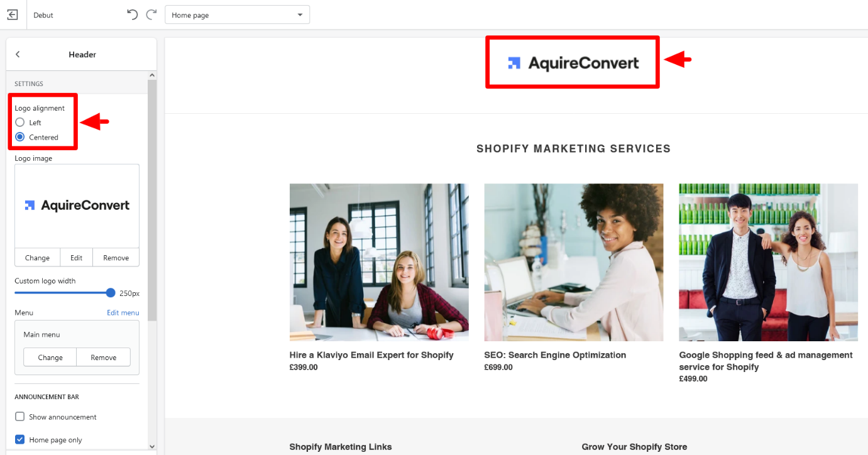Remove the Main menu
The image size is (868, 455).
[x=103, y=357]
